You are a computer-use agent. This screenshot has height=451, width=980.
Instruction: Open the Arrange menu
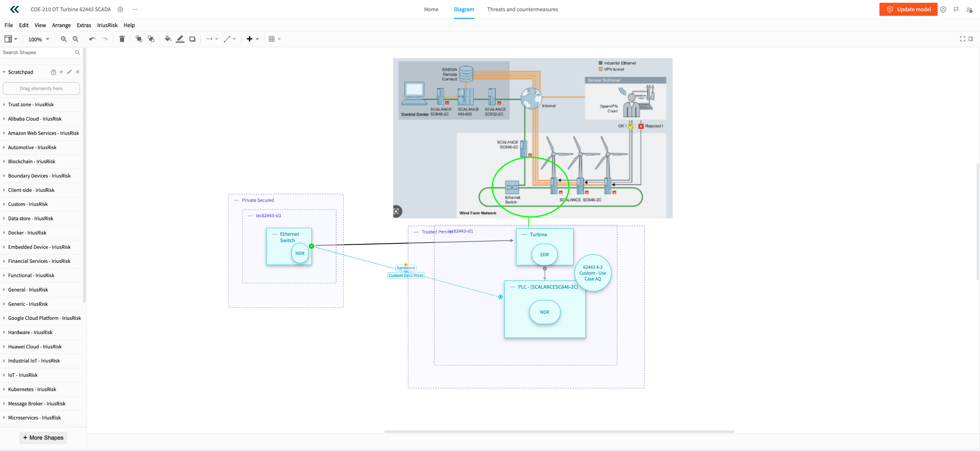point(61,25)
